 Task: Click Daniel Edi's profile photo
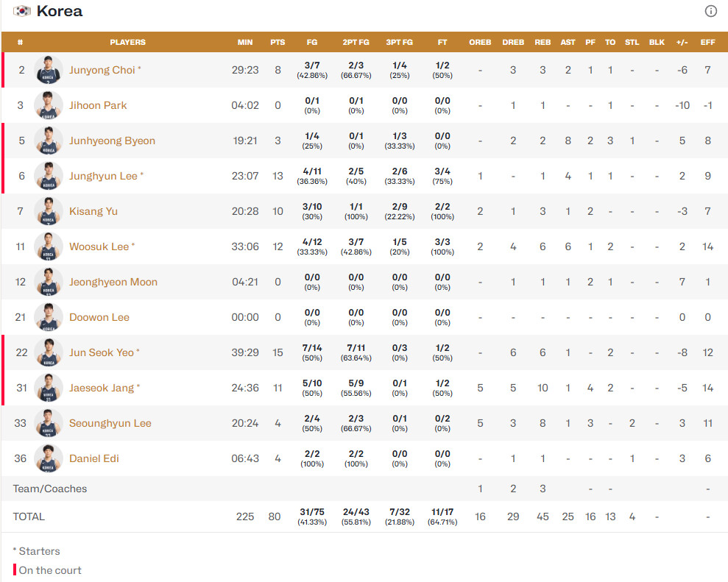click(x=49, y=458)
